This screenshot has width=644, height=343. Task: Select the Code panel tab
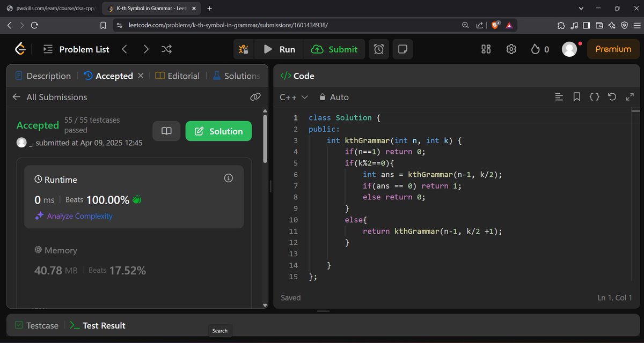[297, 76]
